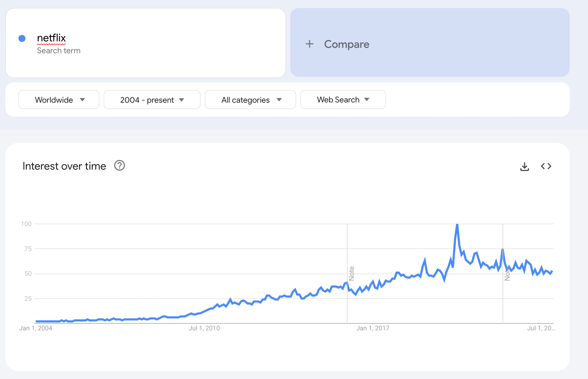Open the Interest over time help icon
The image size is (588, 379).
click(119, 166)
